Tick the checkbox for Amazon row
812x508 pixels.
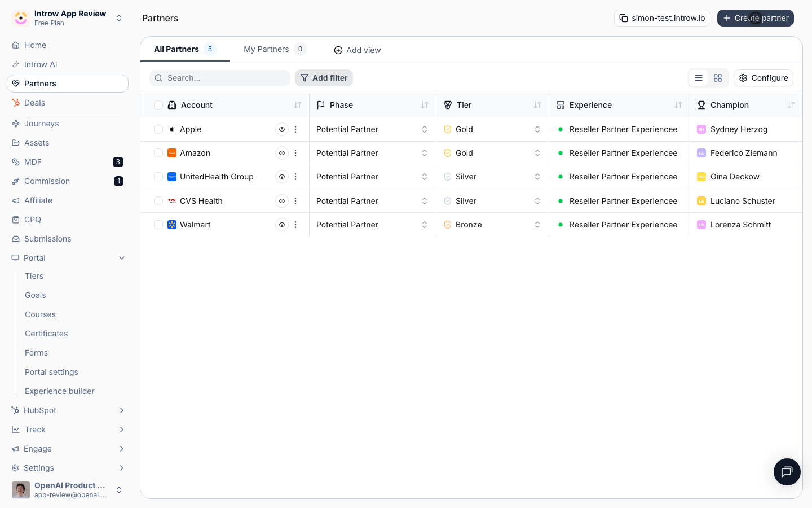(158, 153)
